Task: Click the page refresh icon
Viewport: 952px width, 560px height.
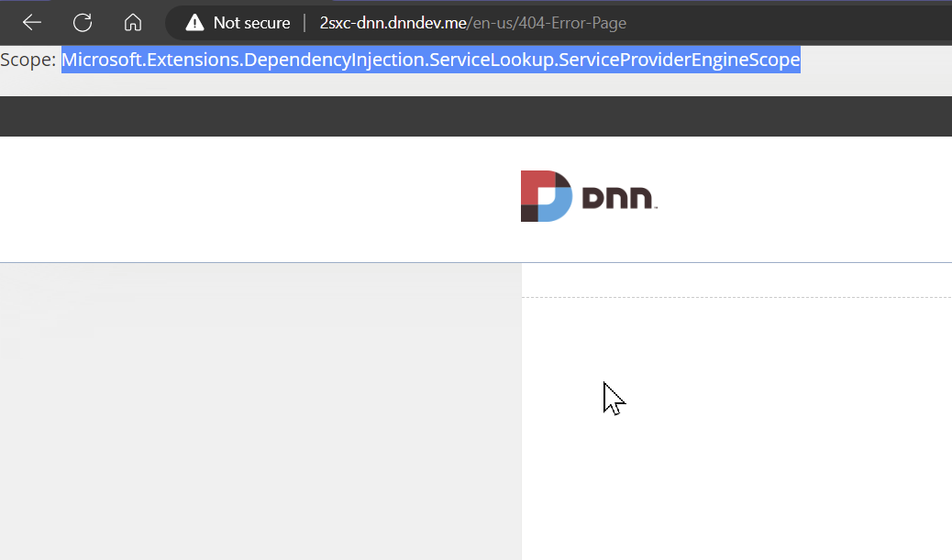Action: click(82, 22)
